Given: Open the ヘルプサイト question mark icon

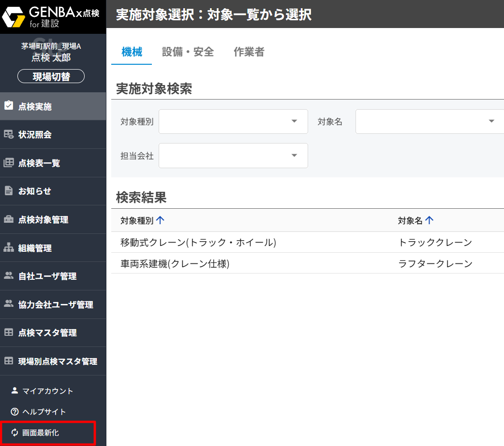Looking at the screenshot, I should pyautogui.click(x=15, y=412).
